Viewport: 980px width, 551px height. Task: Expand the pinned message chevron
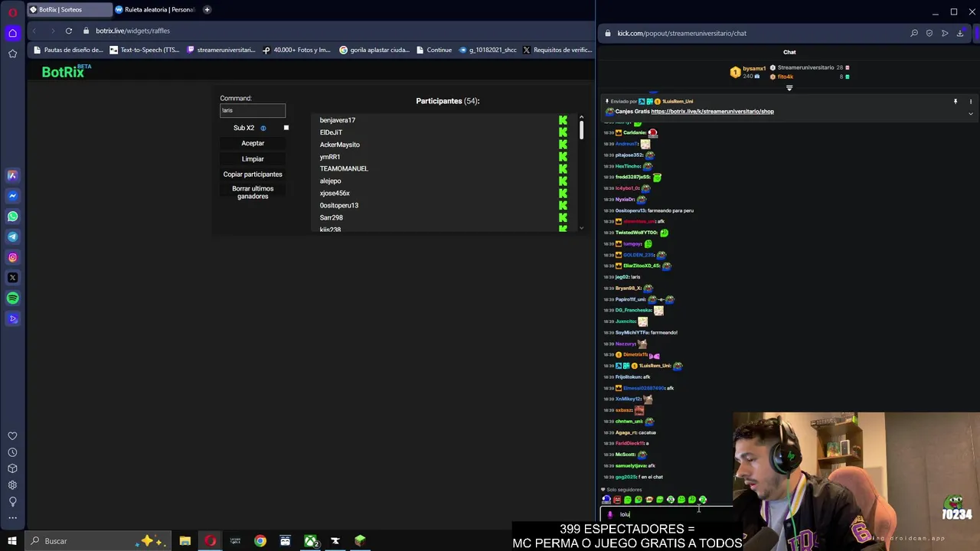pyautogui.click(x=971, y=114)
